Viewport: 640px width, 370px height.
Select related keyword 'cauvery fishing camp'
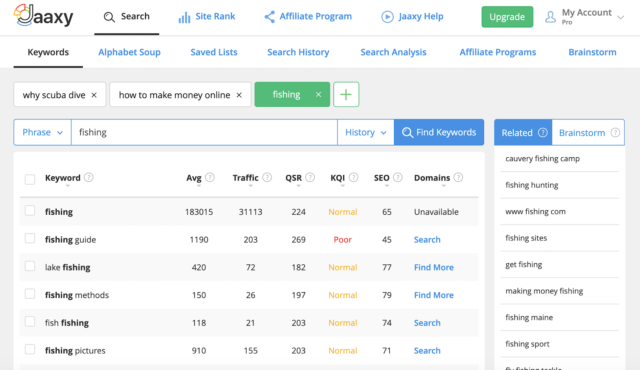pos(542,159)
